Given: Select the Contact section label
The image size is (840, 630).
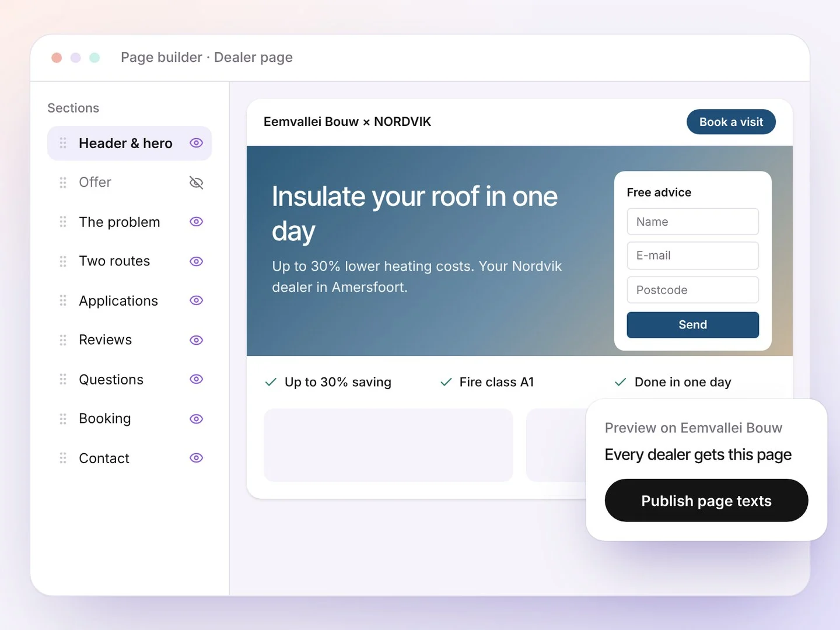Looking at the screenshot, I should click(104, 459).
